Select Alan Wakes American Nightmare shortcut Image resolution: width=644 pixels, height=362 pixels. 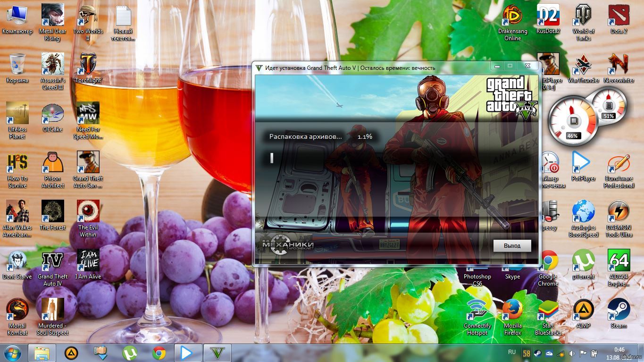pyautogui.click(x=17, y=219)
